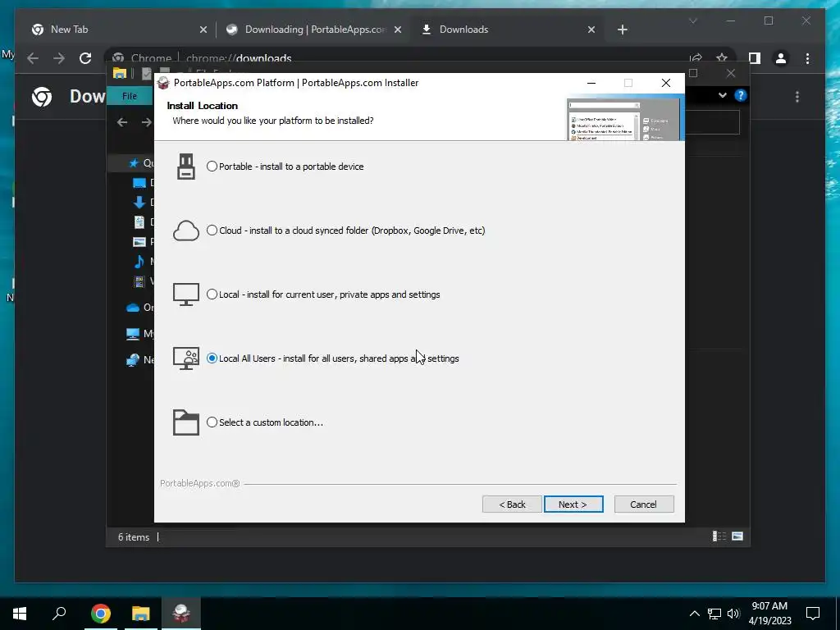This screenshot has width=840, height=630.
Task: Open Documents icon in File Explorer sidebar
Action: pos(139,221)
